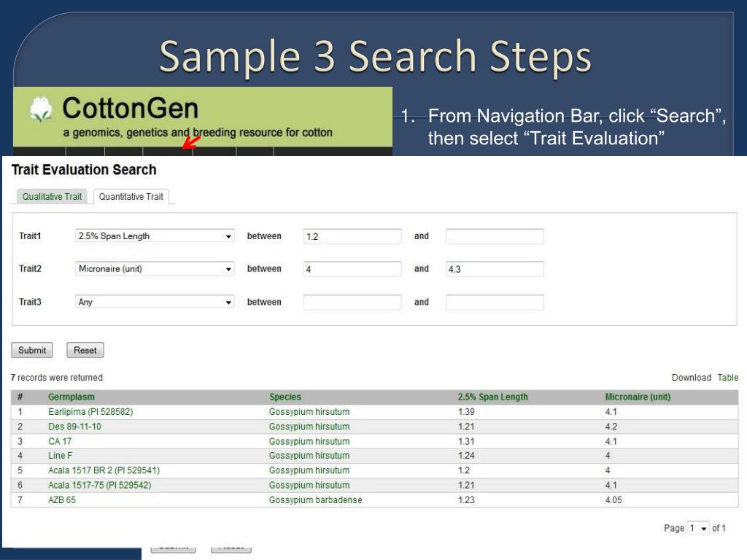This screenshot has width=747, height=560.
Task: Open Acala 1517-75 (PI 529542) link
Action: coord(99,485)
